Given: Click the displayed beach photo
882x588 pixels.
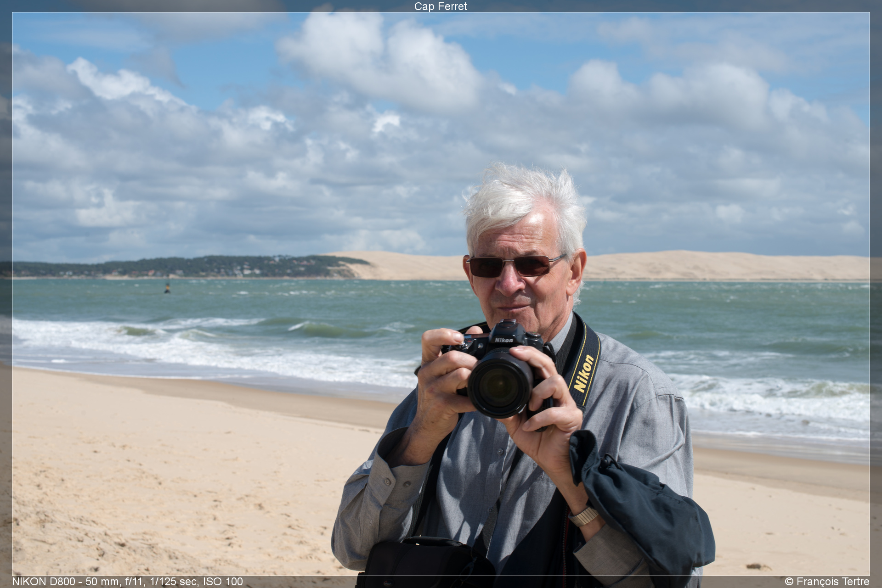Looking at the screenshot, I should [x=441, y=294].
